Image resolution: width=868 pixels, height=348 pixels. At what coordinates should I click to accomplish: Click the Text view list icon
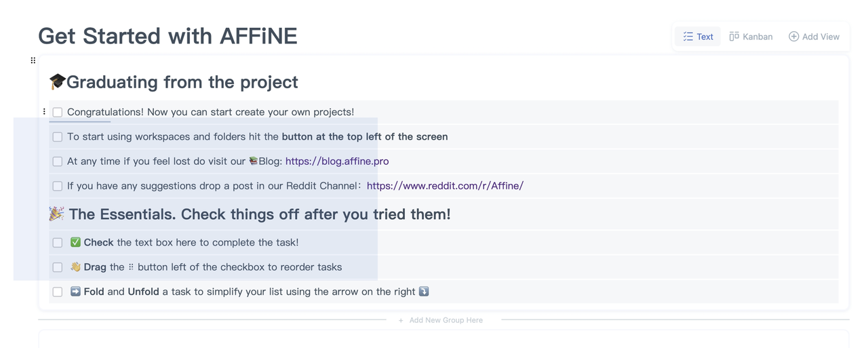[688, 37]
